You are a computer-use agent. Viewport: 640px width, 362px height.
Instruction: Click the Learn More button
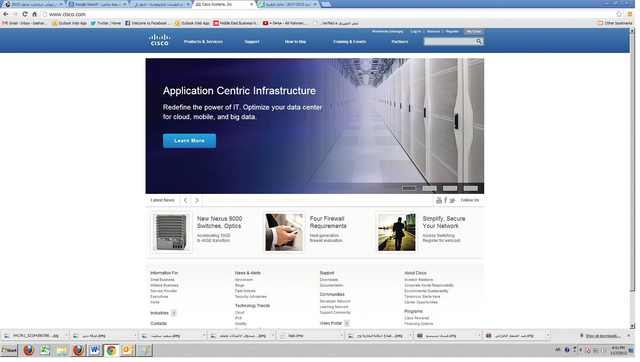[x=189, y=140]
